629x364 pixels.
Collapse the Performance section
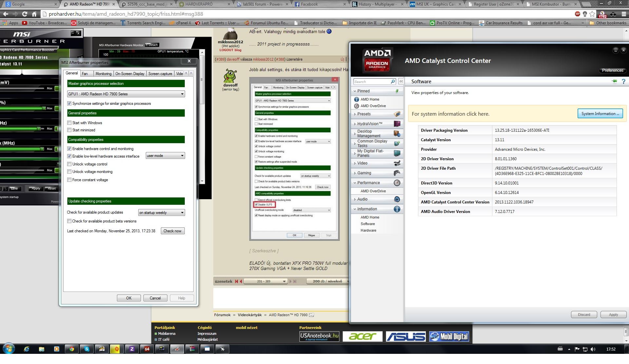click(355, 183)
